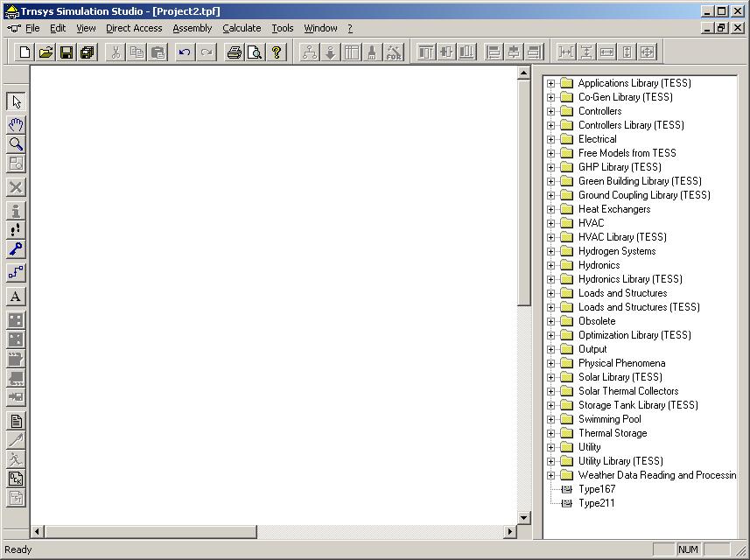
Task: Expand the Heat Exchangers folder node
Action: [551, 209]
